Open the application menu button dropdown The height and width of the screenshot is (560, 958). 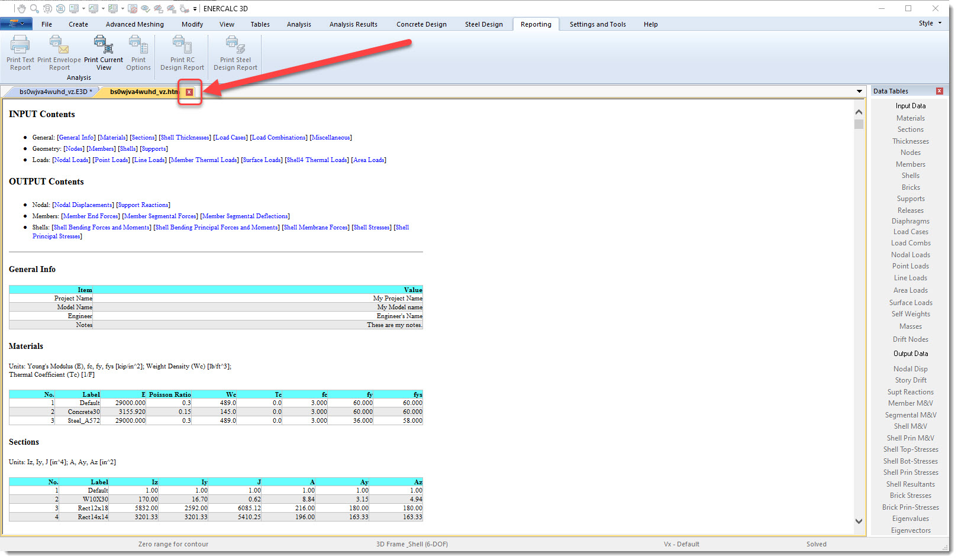[17, 24]
